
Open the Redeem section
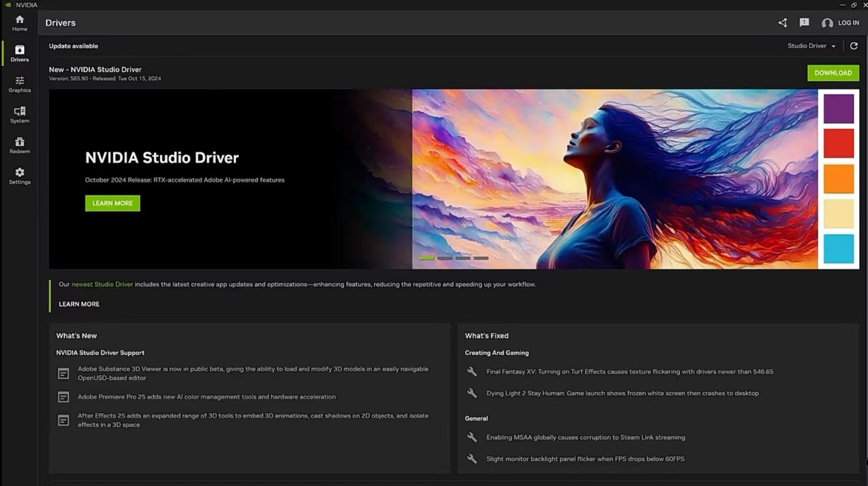[19, 146]
